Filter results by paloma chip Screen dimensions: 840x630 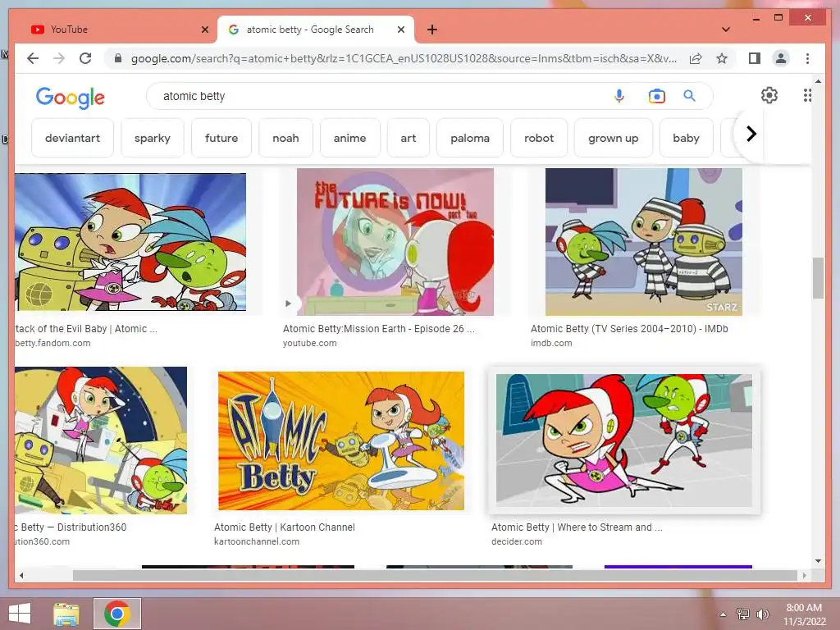(470, 138)
